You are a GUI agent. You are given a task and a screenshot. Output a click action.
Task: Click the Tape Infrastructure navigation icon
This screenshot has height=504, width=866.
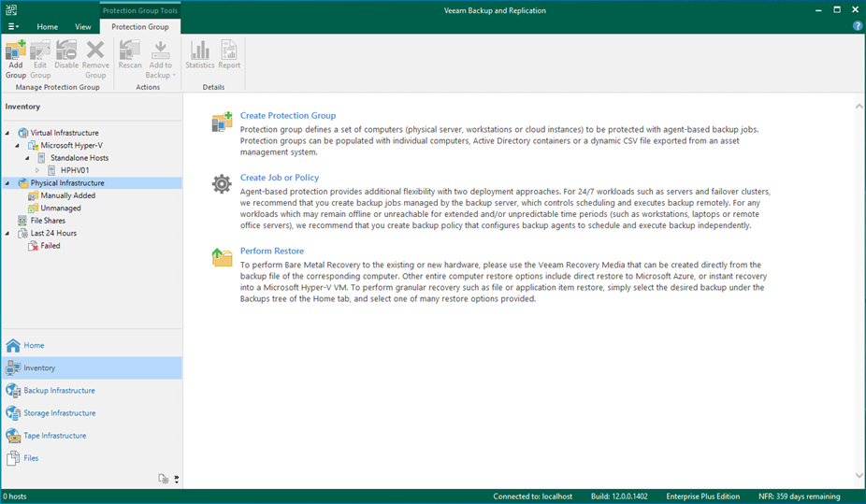13,436
